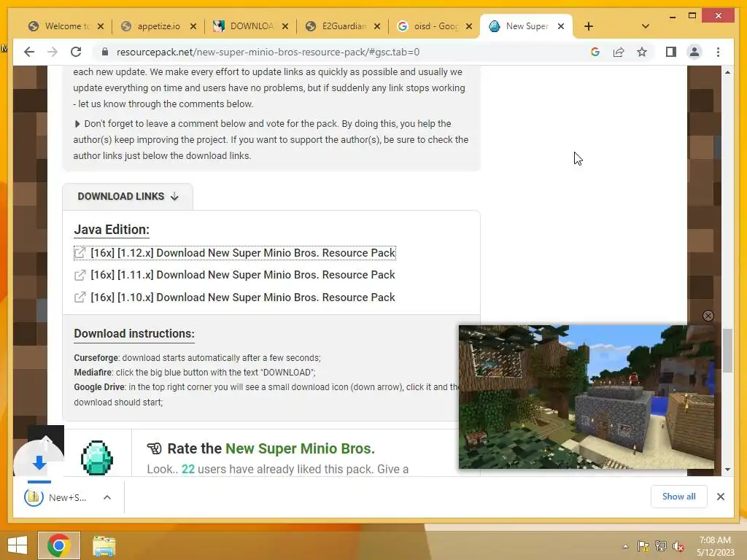
Task: Close the downloads bar
Action: [x=720, y=497]
